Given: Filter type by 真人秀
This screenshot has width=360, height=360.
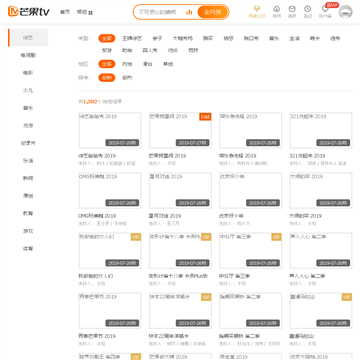Looking at the screenshot, I should point(150,50).
